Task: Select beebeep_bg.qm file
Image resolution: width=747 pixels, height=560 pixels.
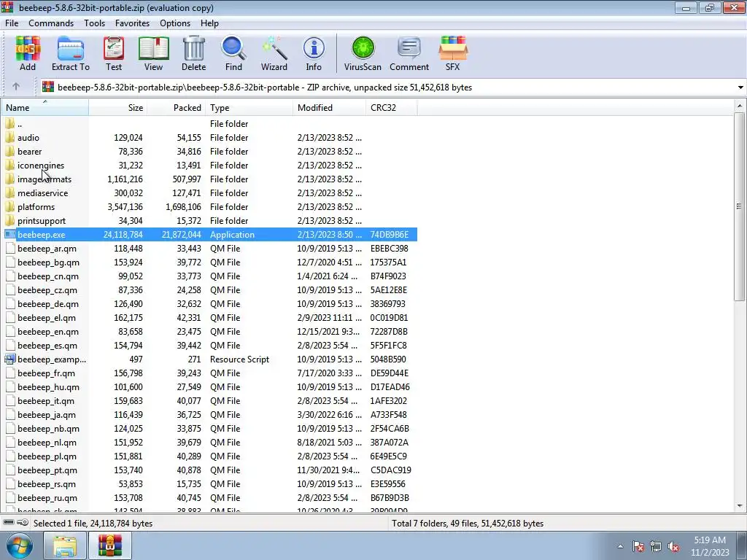Action: pos(209,262)
